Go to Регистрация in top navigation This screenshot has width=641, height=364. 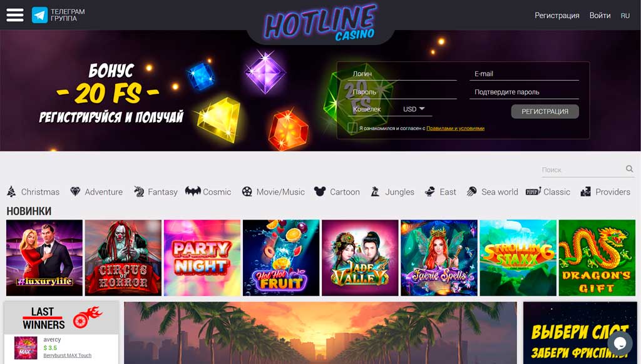pyautogui.click(x=556, y=16)
